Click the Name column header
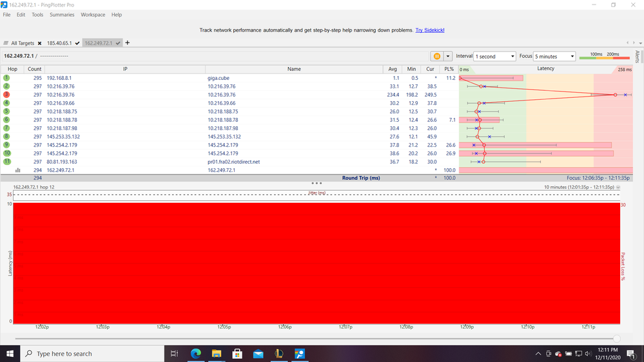This screenshot has height=362, width=644. [294, 69]
